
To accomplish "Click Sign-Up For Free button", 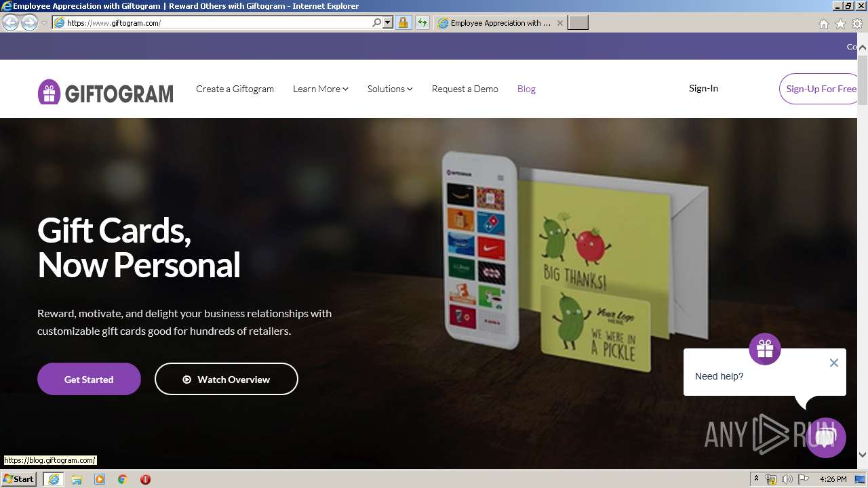I will [818, 89].
